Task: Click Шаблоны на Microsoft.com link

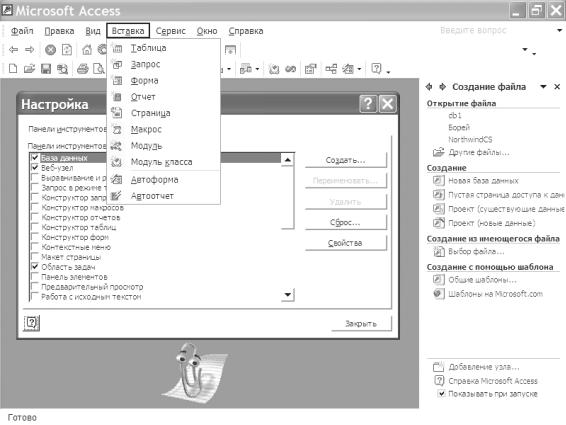Action: pos(495,294)
